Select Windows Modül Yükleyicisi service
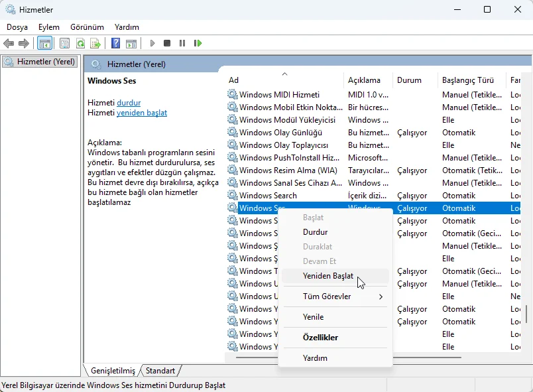This screenshot has height=392, width=533. (373, 119)
